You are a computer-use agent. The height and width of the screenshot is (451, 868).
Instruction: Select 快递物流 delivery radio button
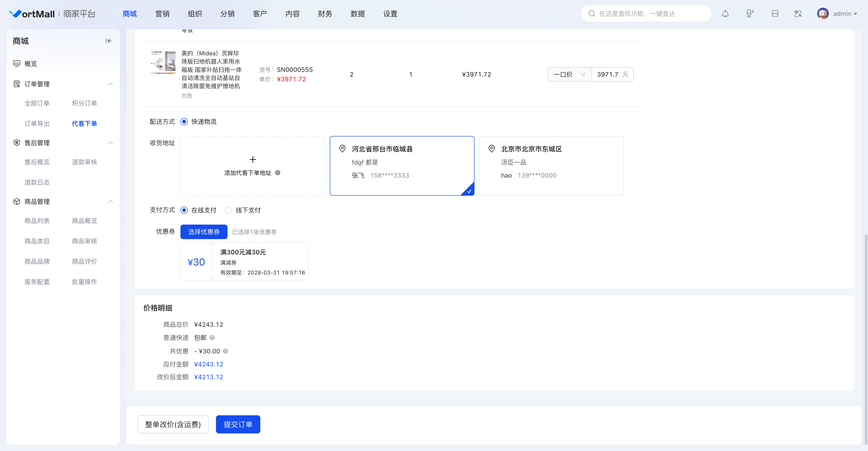[184, 122]
